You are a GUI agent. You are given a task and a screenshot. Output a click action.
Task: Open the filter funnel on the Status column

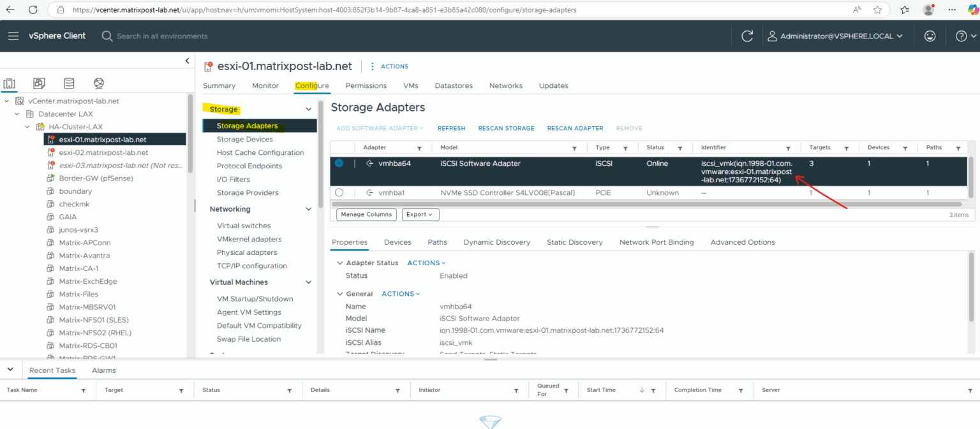681,147
